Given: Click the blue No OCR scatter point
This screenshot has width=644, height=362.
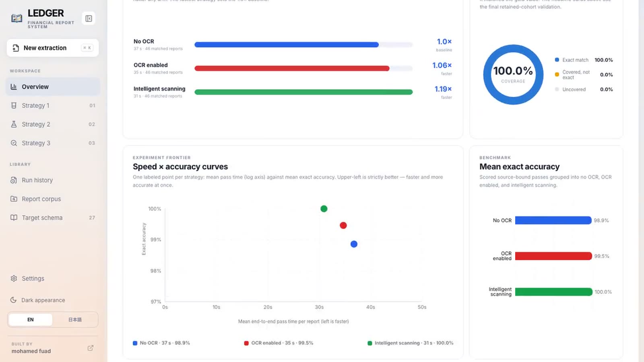Looking at the screenshot, I should [354, 244].
